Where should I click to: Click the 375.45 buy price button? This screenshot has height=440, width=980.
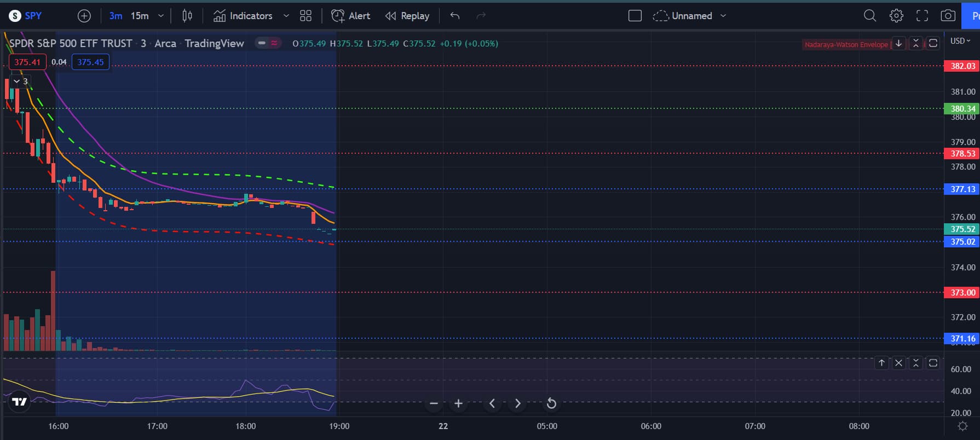90,62
